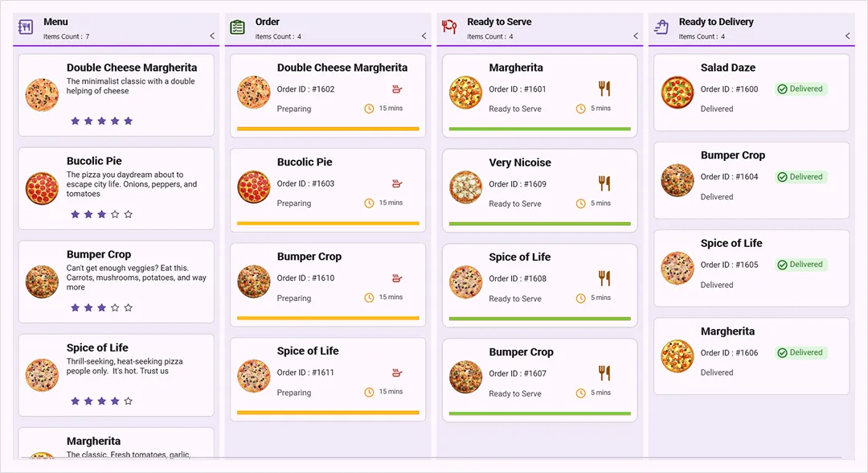Click the cutlery icon on Margherita order #1601

604,88
